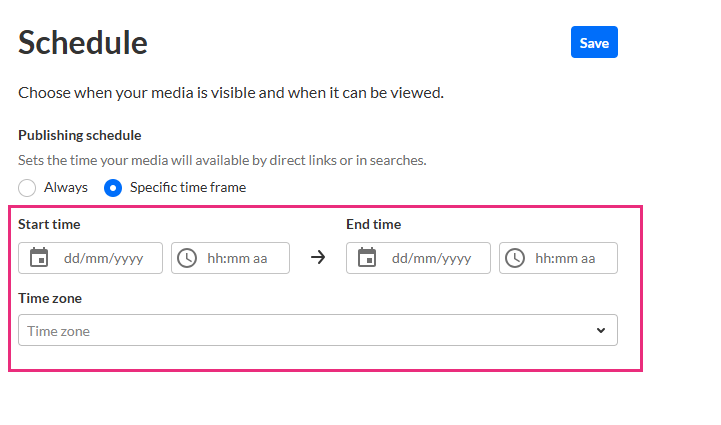This screenshot has width=721, height=425.
Task: Click the arrow between start and end
Action: point(318,258)
